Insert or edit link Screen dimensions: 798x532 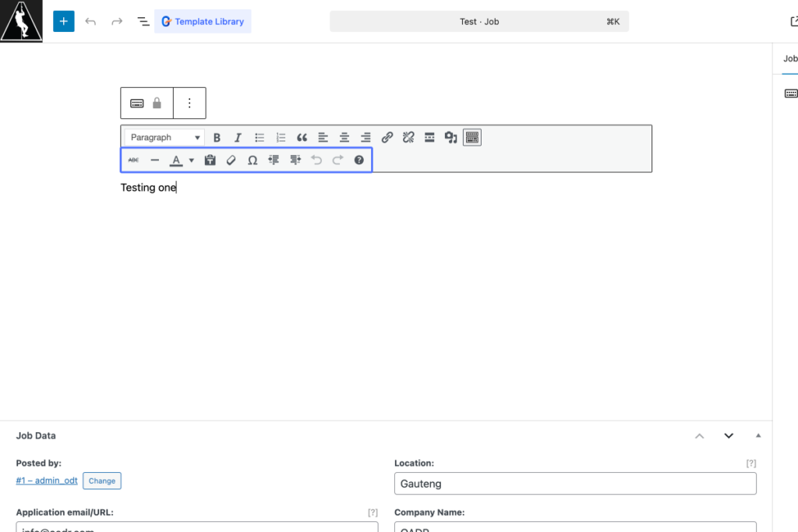coord(387,137)
